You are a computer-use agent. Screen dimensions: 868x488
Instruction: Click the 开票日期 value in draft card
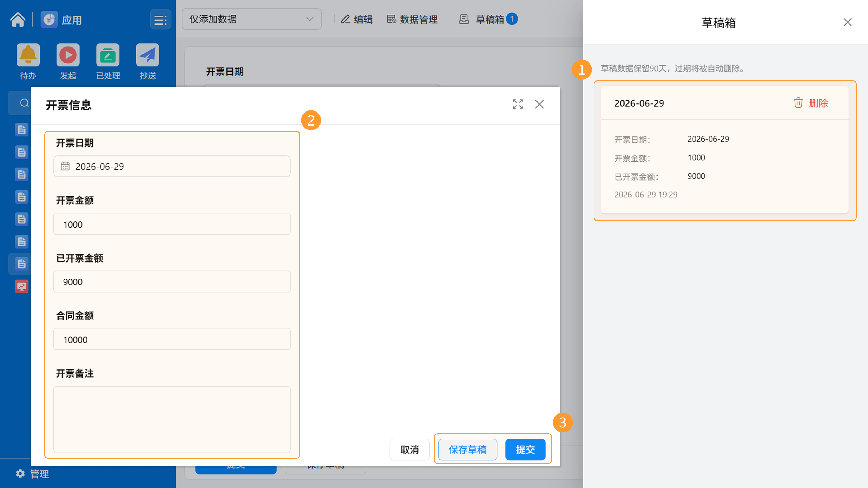coord(708,139)
